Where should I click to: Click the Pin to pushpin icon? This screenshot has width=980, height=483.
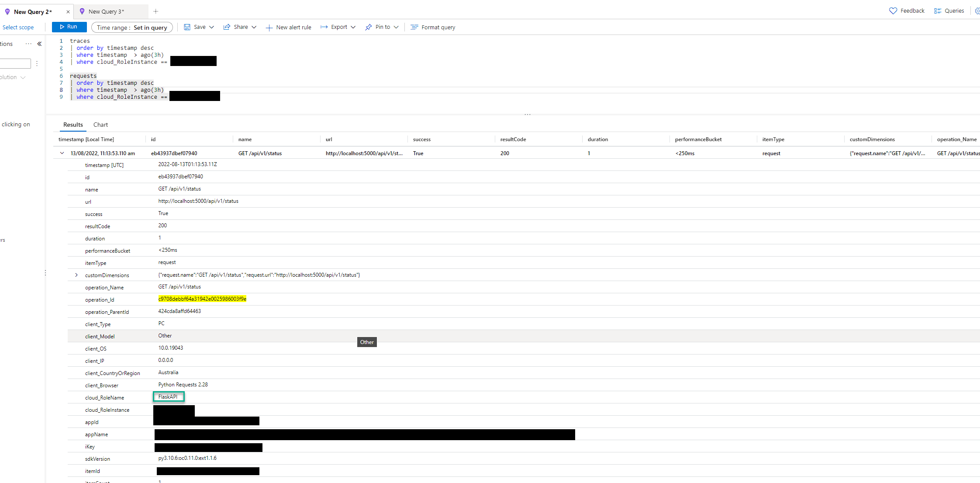point(369,27)
